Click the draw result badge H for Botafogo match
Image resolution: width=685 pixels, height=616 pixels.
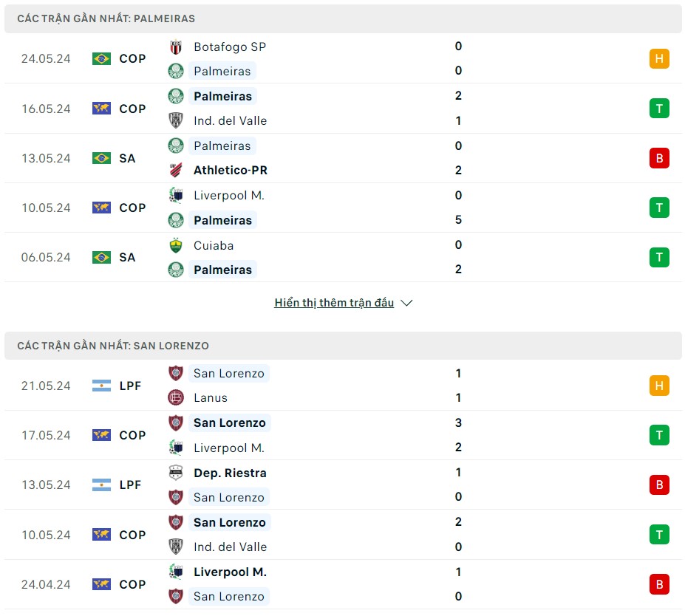pyautogui.click(x=658, y=58)
